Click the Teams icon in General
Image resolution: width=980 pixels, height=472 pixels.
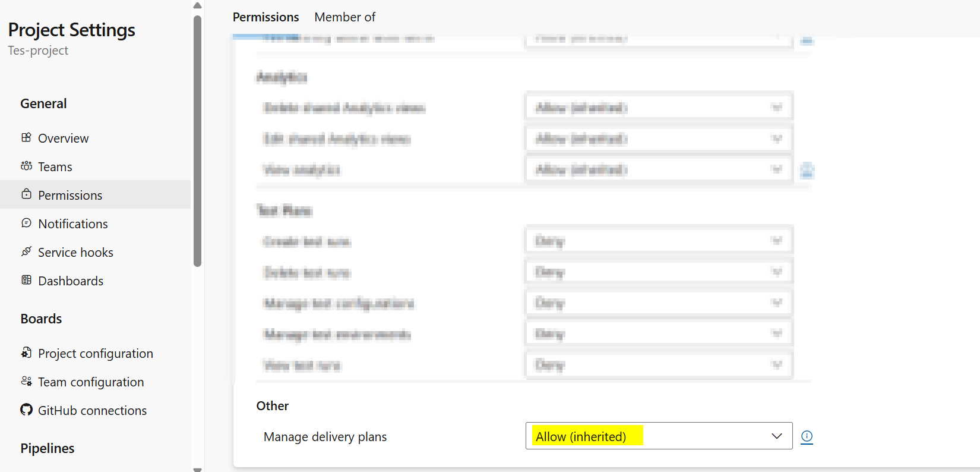coord(26,166)
